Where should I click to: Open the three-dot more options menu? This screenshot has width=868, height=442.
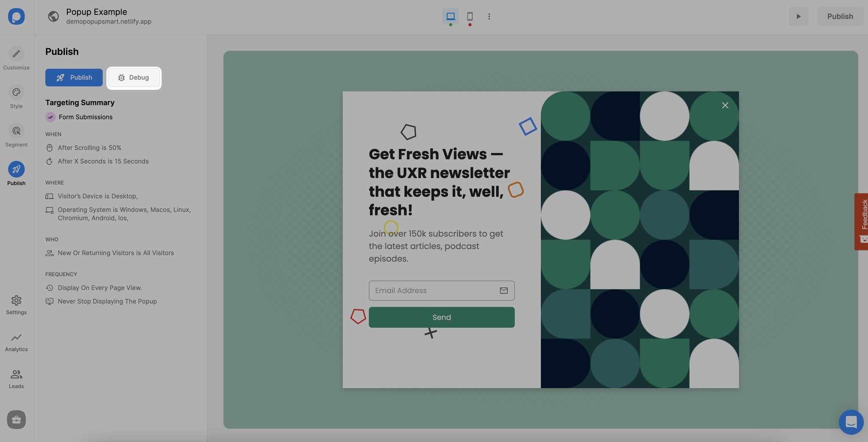489,16
